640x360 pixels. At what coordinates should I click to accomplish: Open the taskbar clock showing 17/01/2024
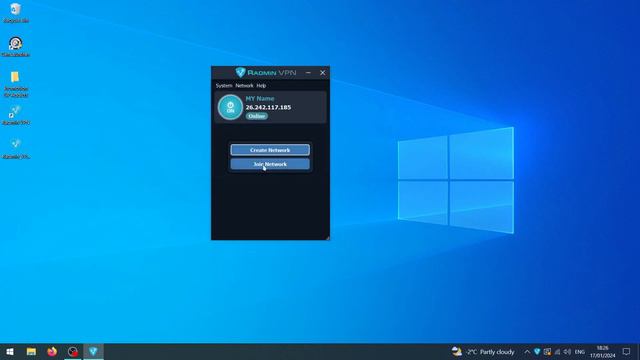602,351
